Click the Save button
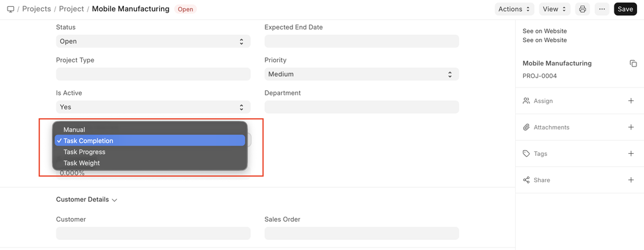 click(625, 9)
